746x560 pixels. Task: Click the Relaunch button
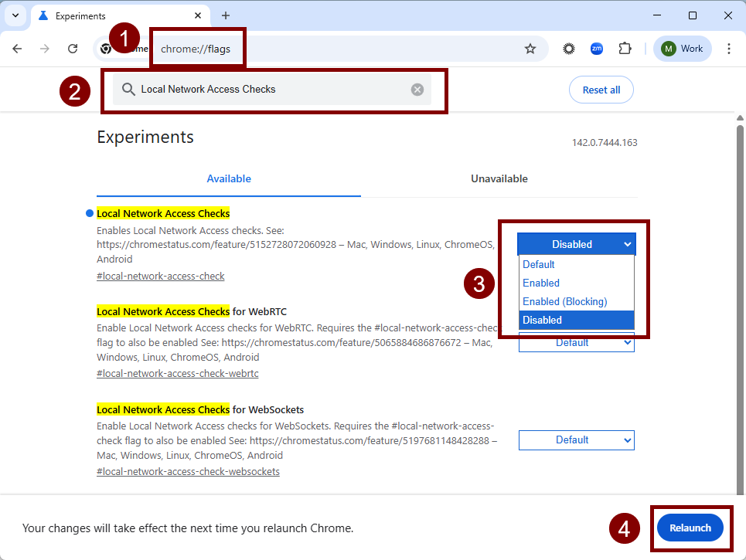tap(690, 528)
